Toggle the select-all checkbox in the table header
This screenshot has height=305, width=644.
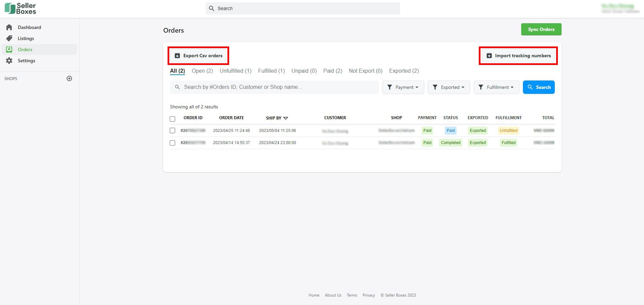point(172,119)
